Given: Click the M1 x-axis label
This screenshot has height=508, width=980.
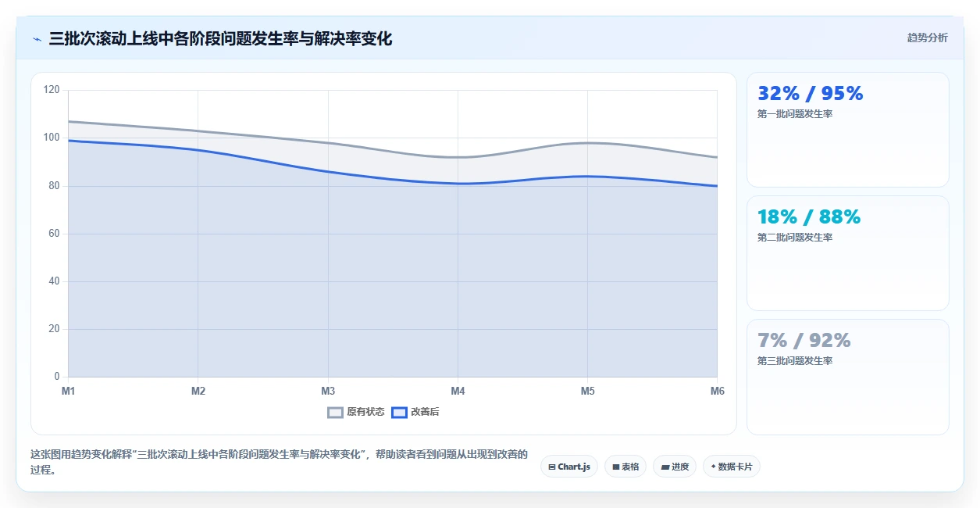Looking at the screenshot, I should coord(69,391).
